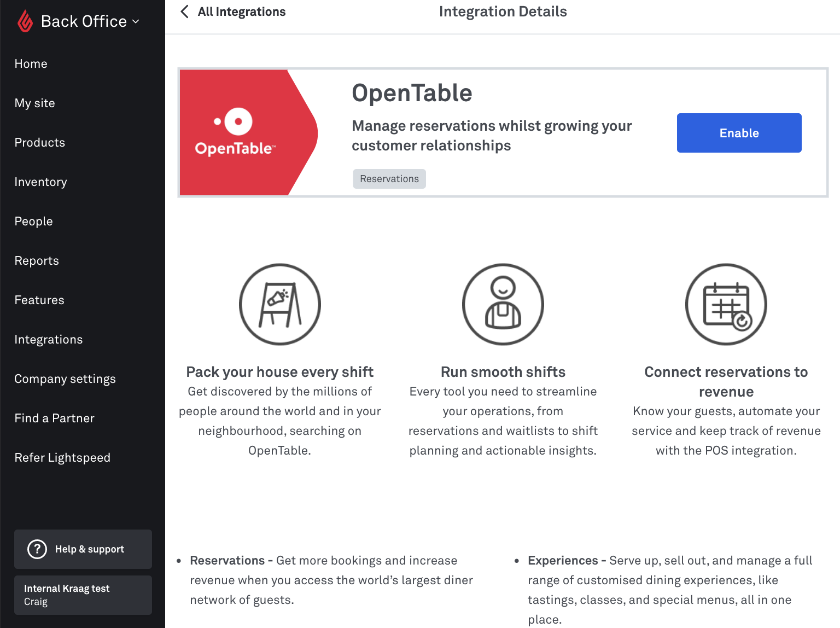Click the Help & support button
840x628 pixels.
(83, 549)
